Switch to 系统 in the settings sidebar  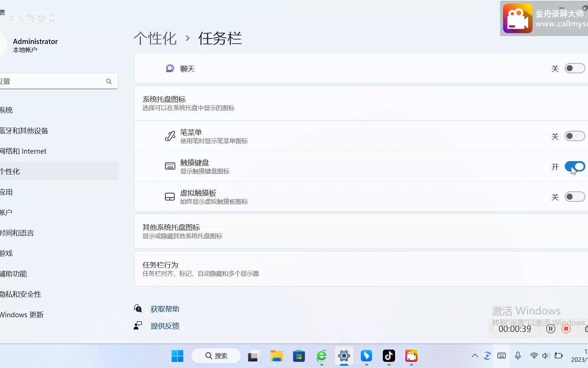pos(6,110)
